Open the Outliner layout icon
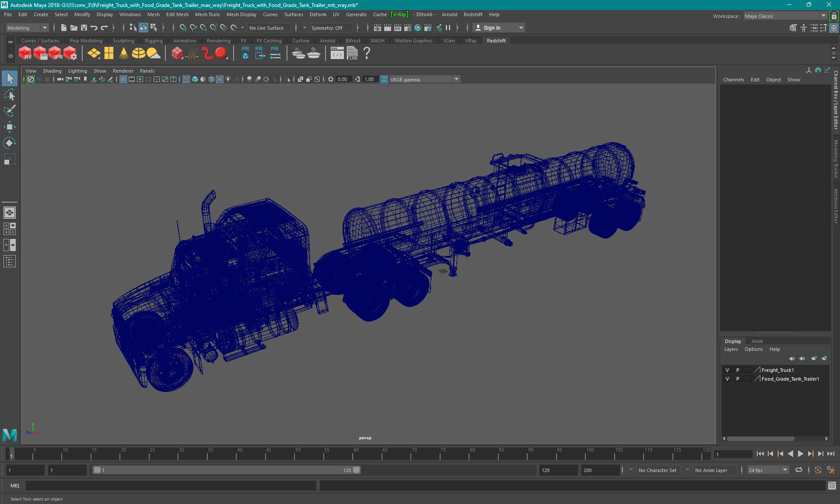 10,261
